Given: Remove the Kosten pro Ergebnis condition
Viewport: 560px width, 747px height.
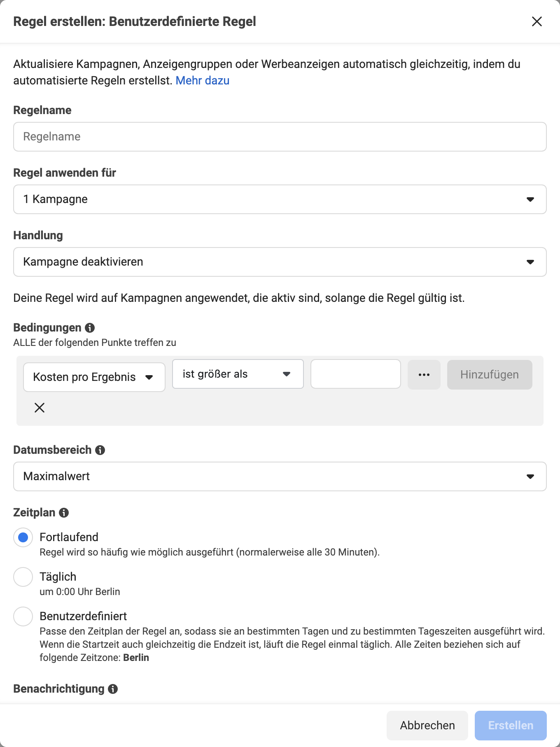Looking at the screenshot, I should pos(40,408).
